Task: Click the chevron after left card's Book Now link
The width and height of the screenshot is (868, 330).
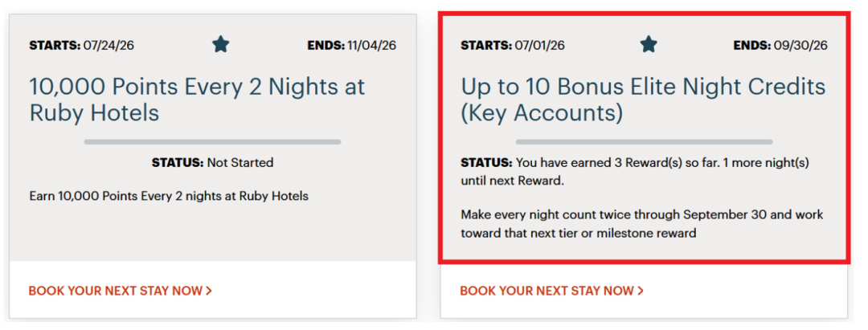Action: pyautogui.click(x=209, y=291)
